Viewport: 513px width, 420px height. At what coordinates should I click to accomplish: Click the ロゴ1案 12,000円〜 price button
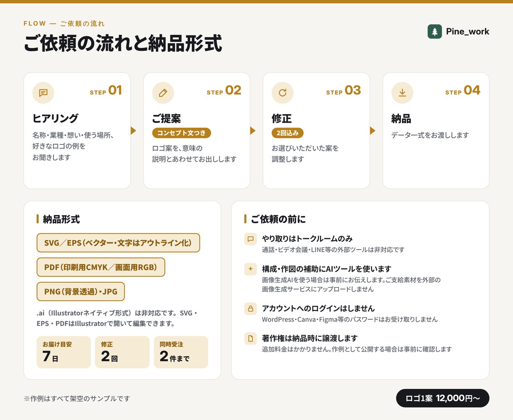pyautogui.click(x=443, y=398)
